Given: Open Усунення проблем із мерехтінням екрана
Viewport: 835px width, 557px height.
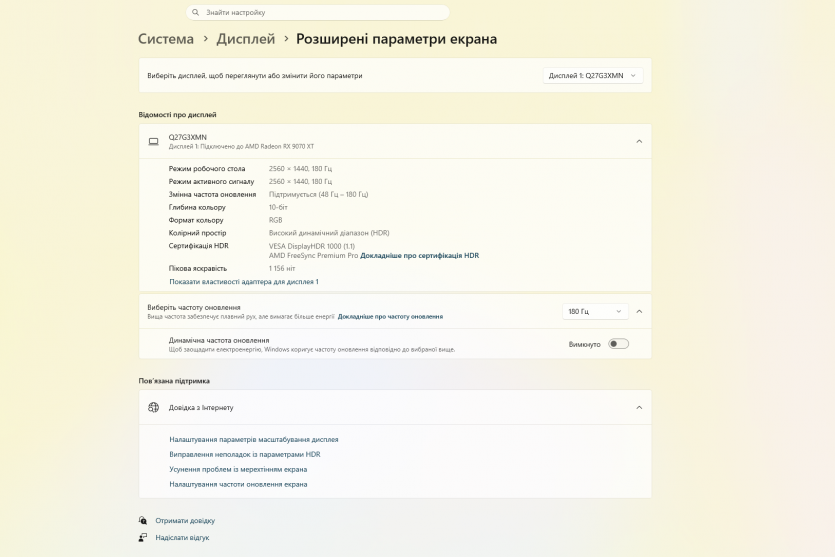Looking at the screenshot, I should click(x=238, y=469).
